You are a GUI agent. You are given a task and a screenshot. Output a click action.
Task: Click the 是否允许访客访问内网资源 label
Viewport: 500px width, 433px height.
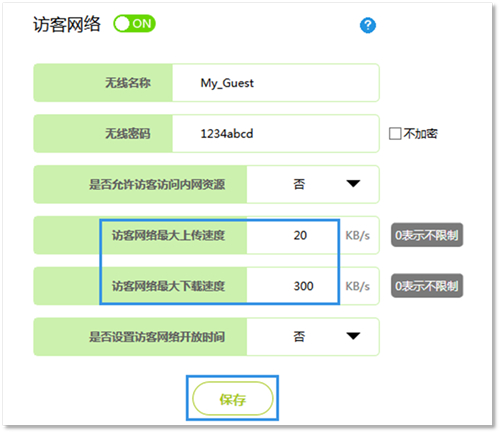click(157, 184)
